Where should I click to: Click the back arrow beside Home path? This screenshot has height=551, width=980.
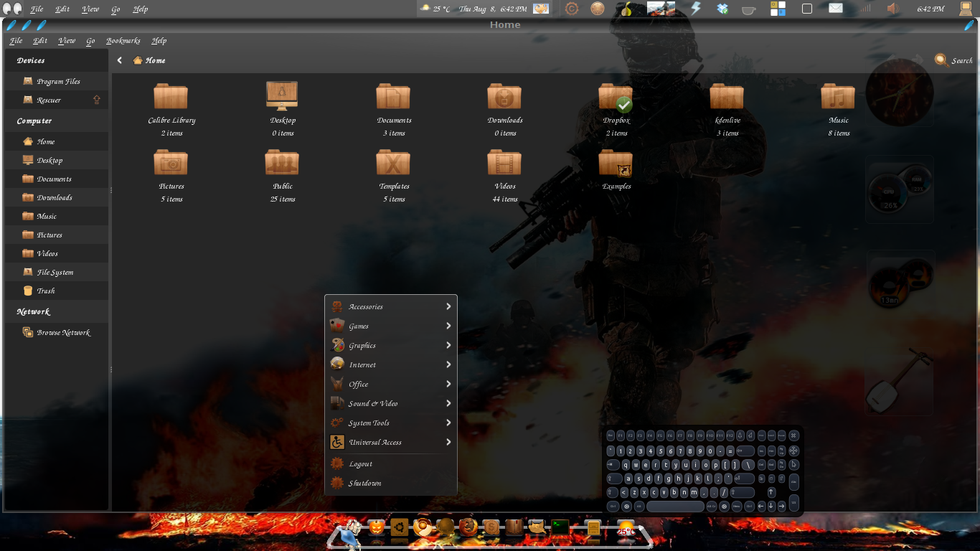tap(120, 60)
